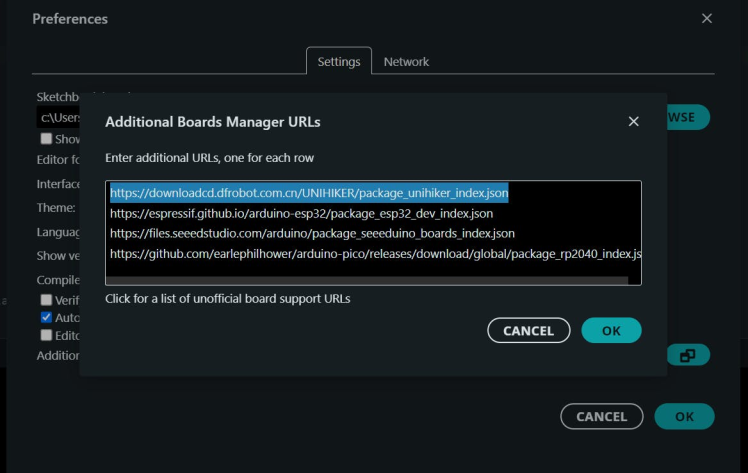Open the unofficial board support URLs list
748x473 pixels.
(x=227, y=298)
